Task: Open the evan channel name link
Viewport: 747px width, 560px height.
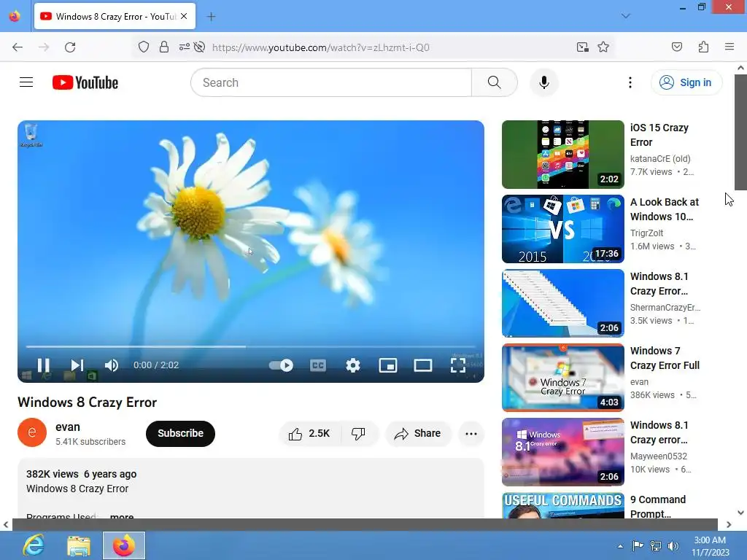Action: point(68,427)
